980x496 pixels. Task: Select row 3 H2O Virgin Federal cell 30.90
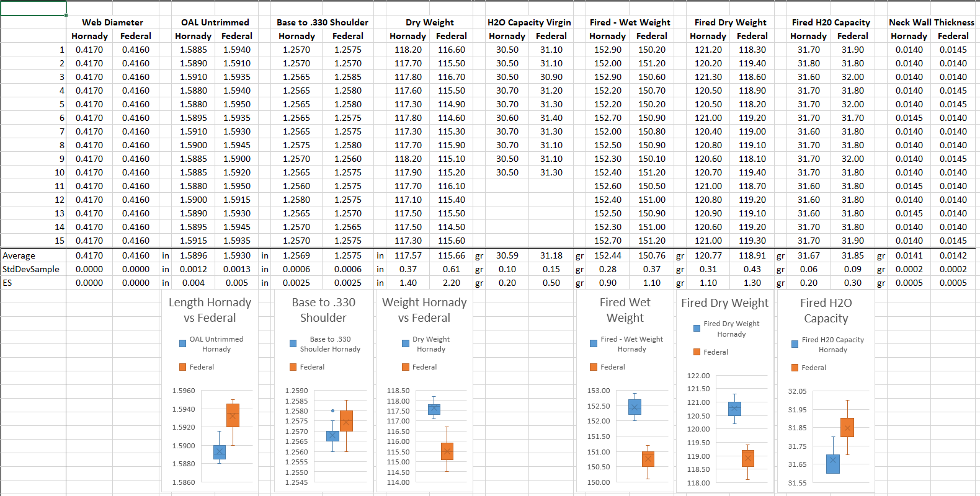[551, 77]
